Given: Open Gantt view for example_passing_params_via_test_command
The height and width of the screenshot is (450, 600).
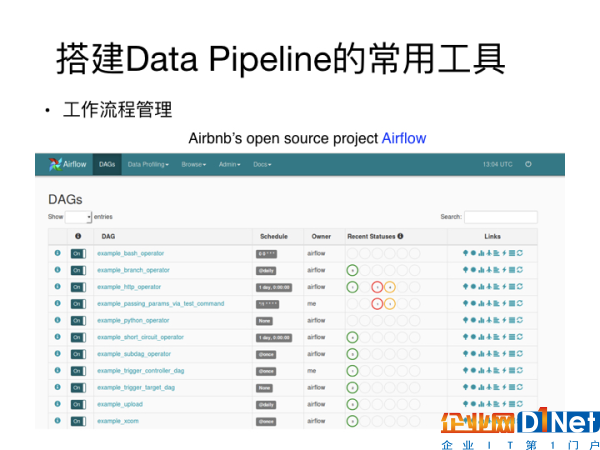Looking at the screenshot, I should (x=497, y=303).
